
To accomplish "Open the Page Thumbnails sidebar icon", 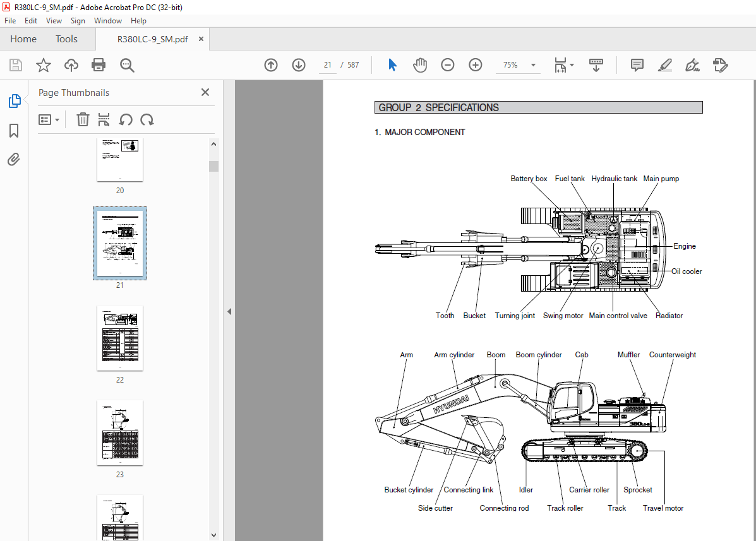I will pyautogui.click(x=15, y=100).
